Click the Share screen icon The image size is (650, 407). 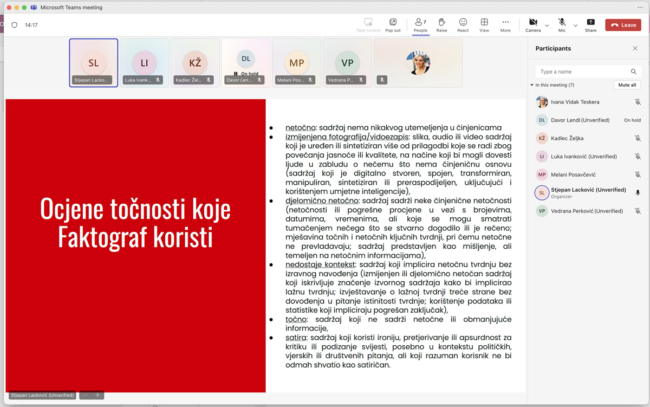coord(590,24)
